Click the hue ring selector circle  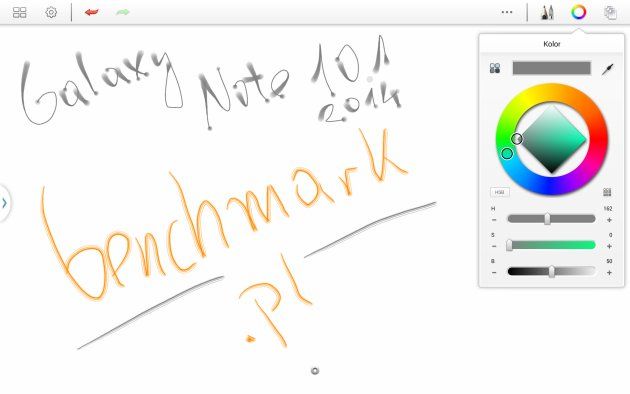click(507, 153)
